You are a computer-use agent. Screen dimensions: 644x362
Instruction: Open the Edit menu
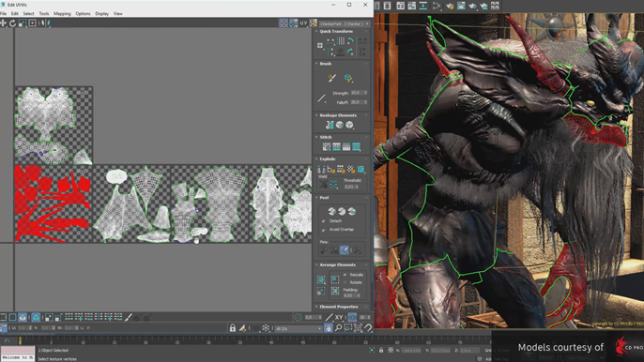(15, 13)
